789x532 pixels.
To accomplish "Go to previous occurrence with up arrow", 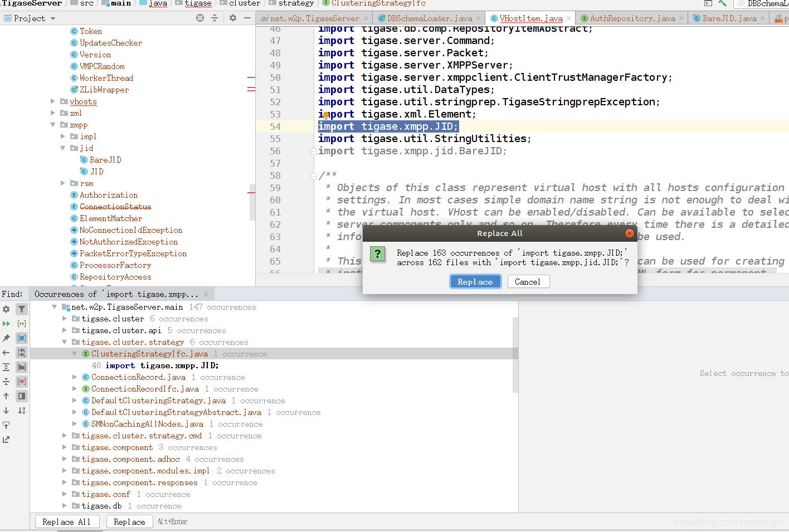I will (6, 396).
